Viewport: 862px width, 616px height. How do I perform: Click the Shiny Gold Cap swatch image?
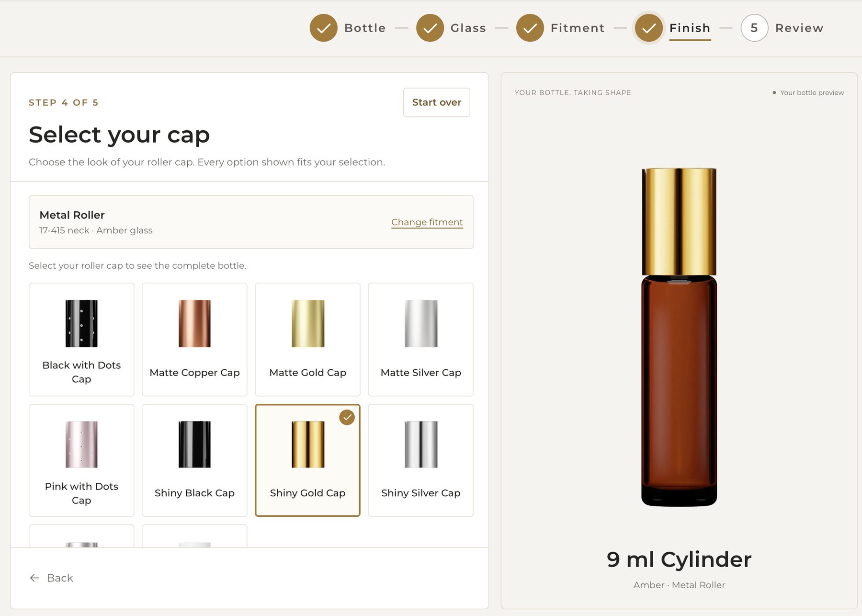click(308, 445)
